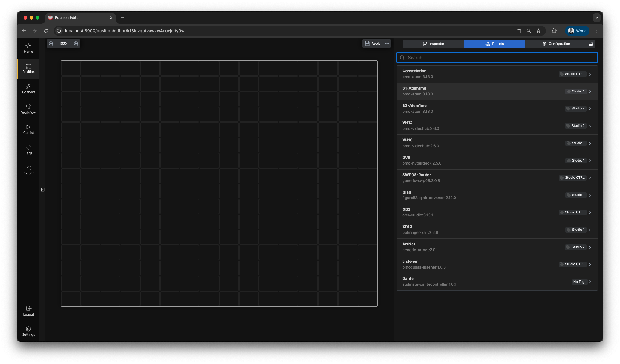Click the panel layout icon beside Configuration
This screenshot has height=364, width=620.
[x=591, y=44]
